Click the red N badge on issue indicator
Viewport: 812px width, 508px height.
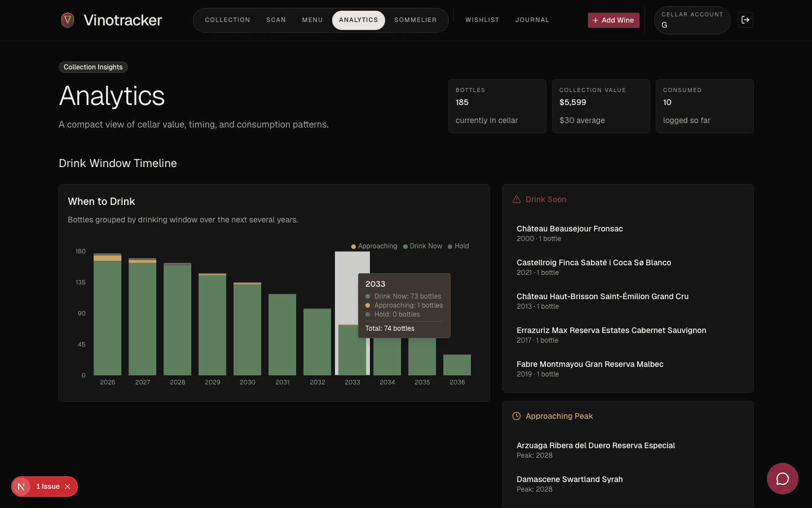pyautogui.click(x=21, y=486)
